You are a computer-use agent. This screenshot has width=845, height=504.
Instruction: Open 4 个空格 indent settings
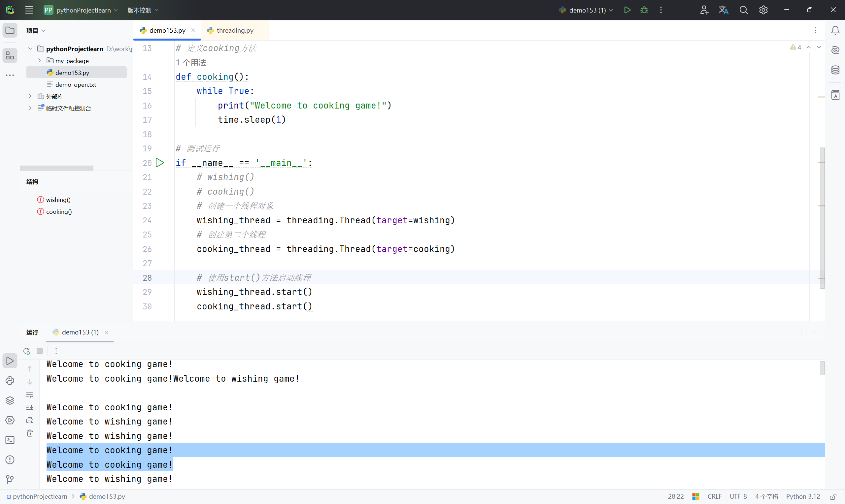point(766,496)
